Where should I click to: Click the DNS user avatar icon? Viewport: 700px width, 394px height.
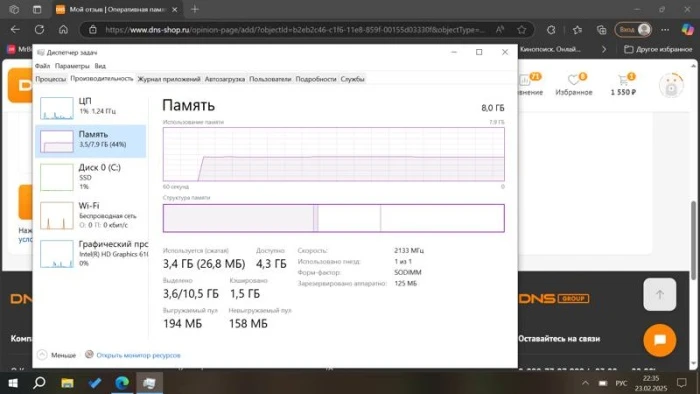pyautogui.click(x=671, y=85)
